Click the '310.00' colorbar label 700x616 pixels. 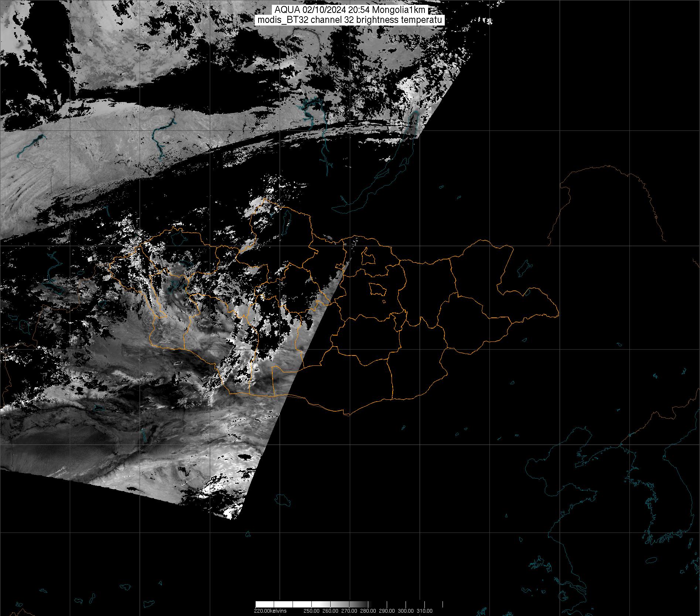[425, 611]
